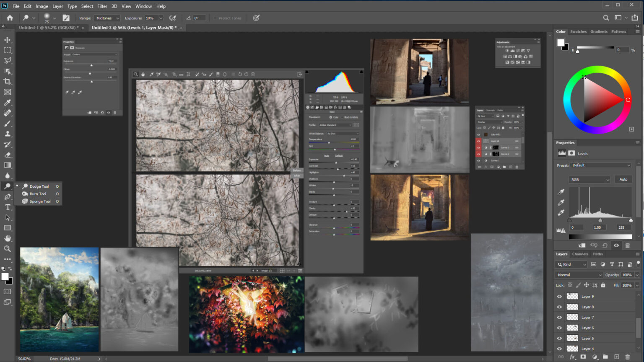The height and width of the screenshot is (362, 644).
Task: Switch to the Channels tab
Action: (580, 254)
